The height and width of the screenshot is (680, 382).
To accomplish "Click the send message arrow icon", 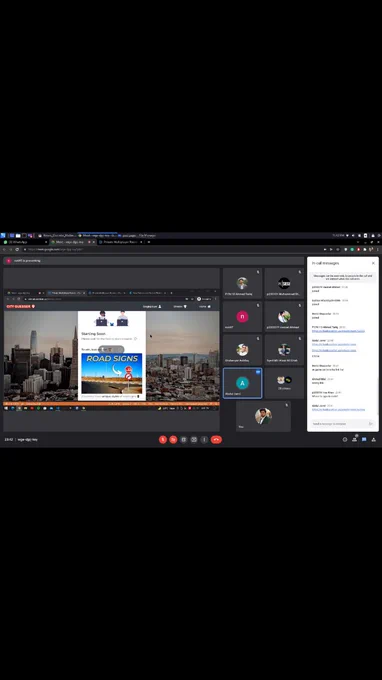I will click(370, 423).
